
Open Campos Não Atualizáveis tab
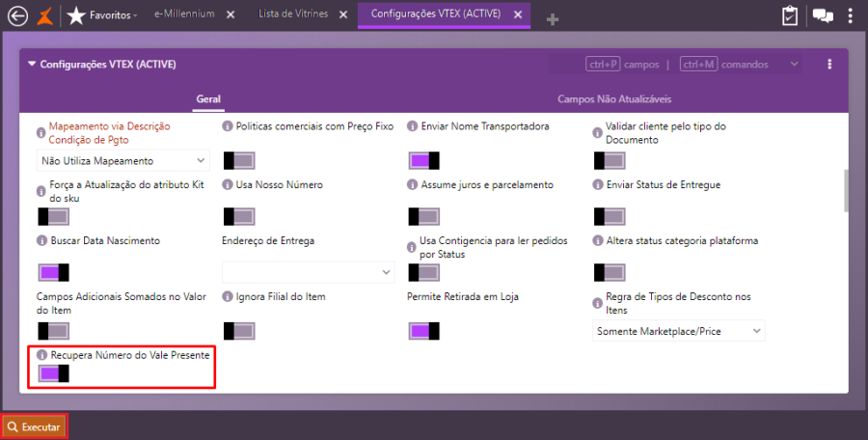pyautogui.click(x=614, y=99)
